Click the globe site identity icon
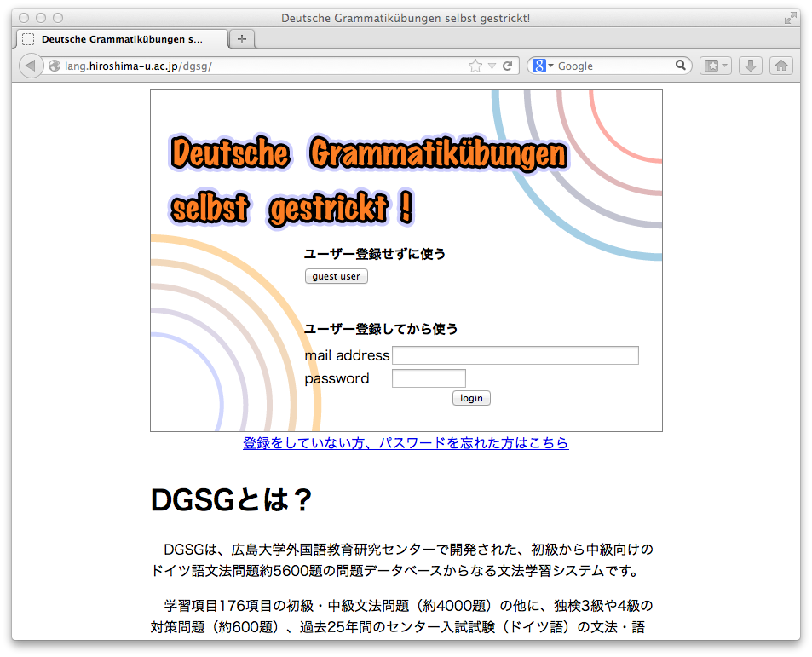The height and width of the screenshot is (657, 812). [55, 66]
